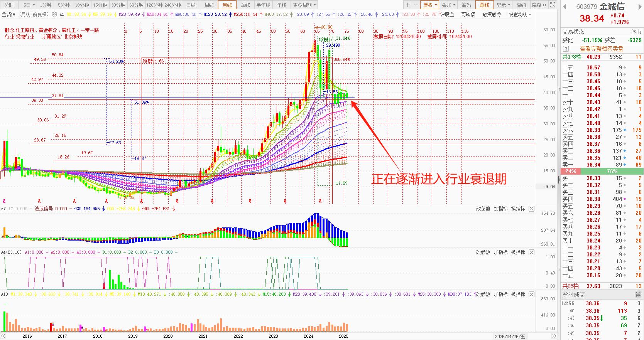This screenshot has width=644, height=340.
Task: Open 更多周期 period dropdown
Action: coord(304,5)
